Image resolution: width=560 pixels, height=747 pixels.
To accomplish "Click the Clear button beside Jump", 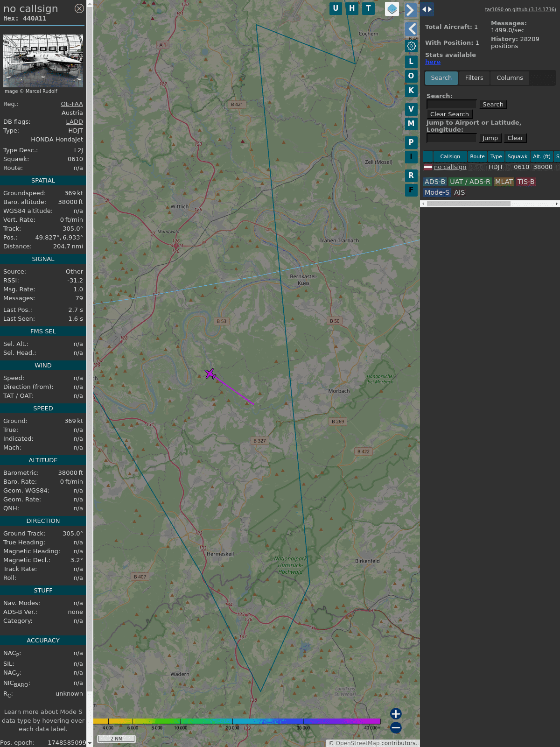I will pyautogui.click(x=515, y=138).
